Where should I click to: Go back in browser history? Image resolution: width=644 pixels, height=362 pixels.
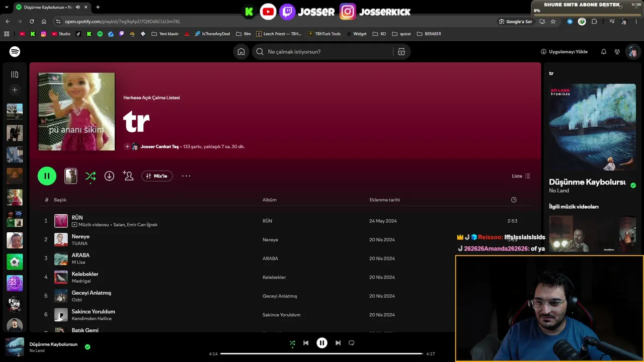(x=8, y=22)
